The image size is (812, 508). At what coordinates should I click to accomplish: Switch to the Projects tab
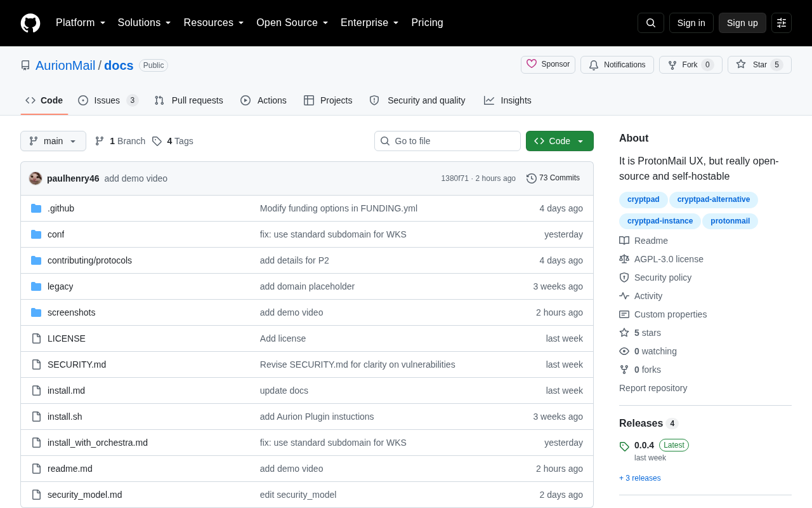(x=328, y=100)
